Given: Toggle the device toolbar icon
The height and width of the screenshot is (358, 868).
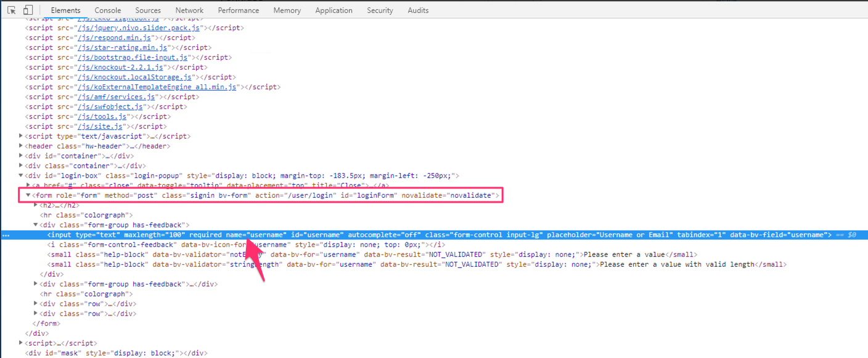Looking at the screenshot, I should pos(28,10).
